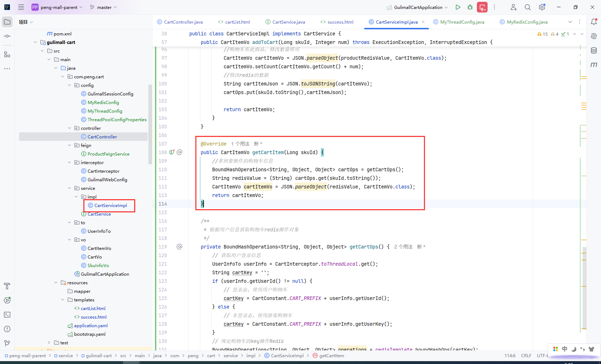Open the more actions kebab menu
601x364 pixels.
pyautogui.click(x=494, y=7)
